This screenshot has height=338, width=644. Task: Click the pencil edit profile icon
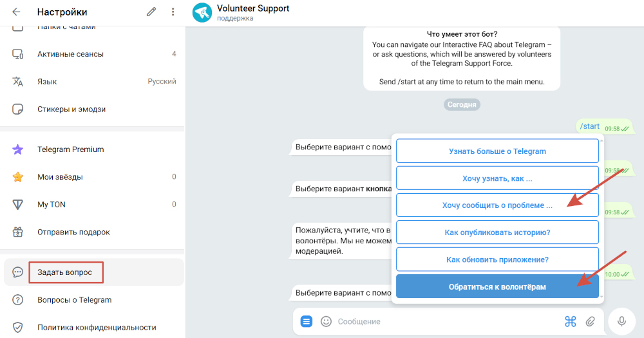(151, 12)
